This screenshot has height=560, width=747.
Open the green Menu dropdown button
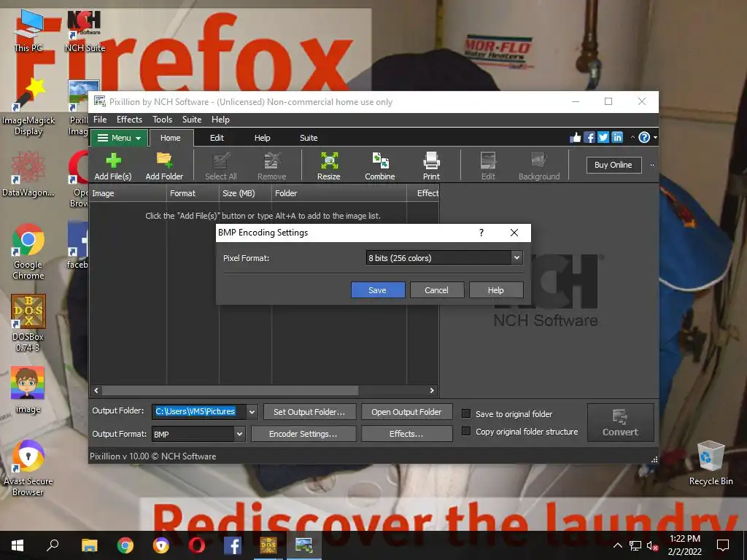[119, 138]
